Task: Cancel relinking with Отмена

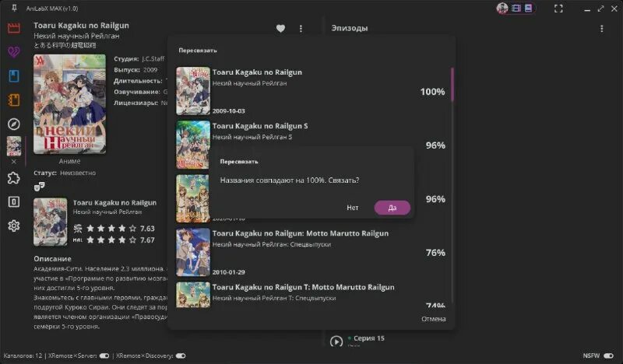Action: pyautogui.click(x=434, y=319)
